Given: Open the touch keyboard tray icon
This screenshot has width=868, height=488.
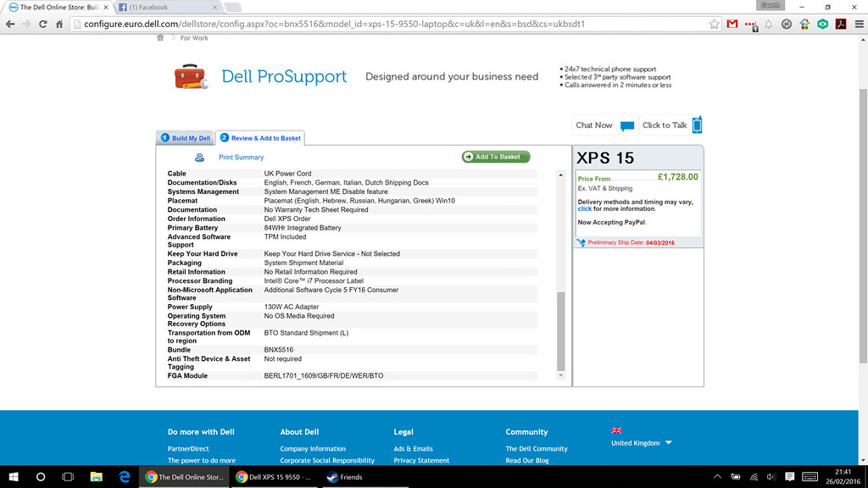Looking at the screenshot, I should point(810,477).
